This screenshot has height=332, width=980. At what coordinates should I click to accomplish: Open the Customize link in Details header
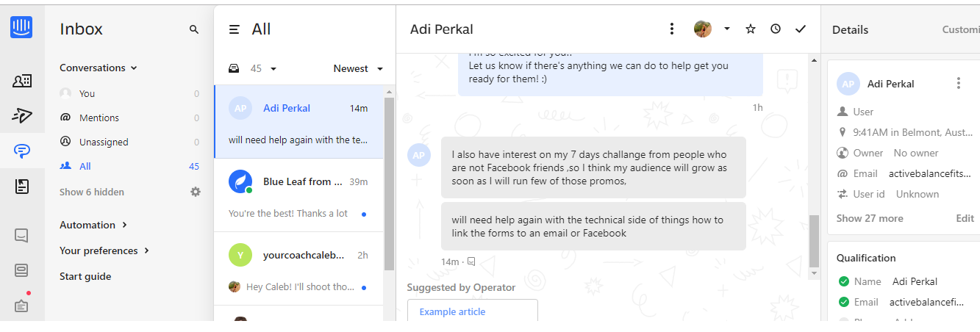click(961, 29)
